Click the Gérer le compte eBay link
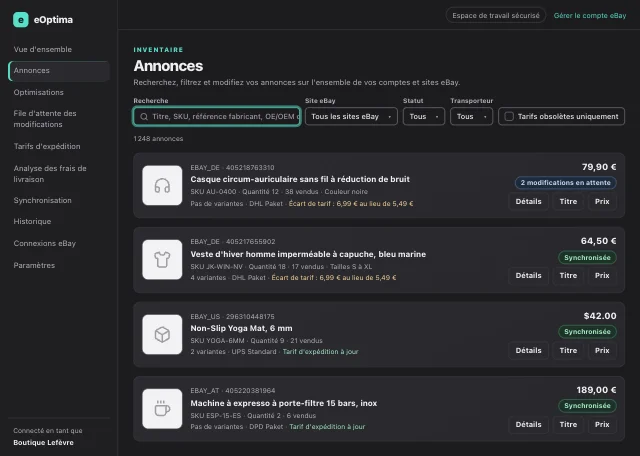This screenshot has width=640, height=456. click(x=590, y=16)
